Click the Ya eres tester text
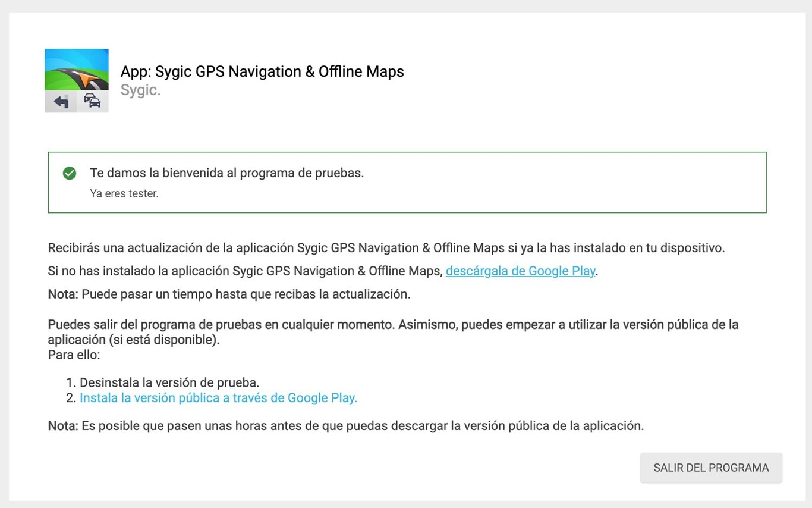Viewport: 812px width, 508px height. pyautogui.click(x=124, y=193)
